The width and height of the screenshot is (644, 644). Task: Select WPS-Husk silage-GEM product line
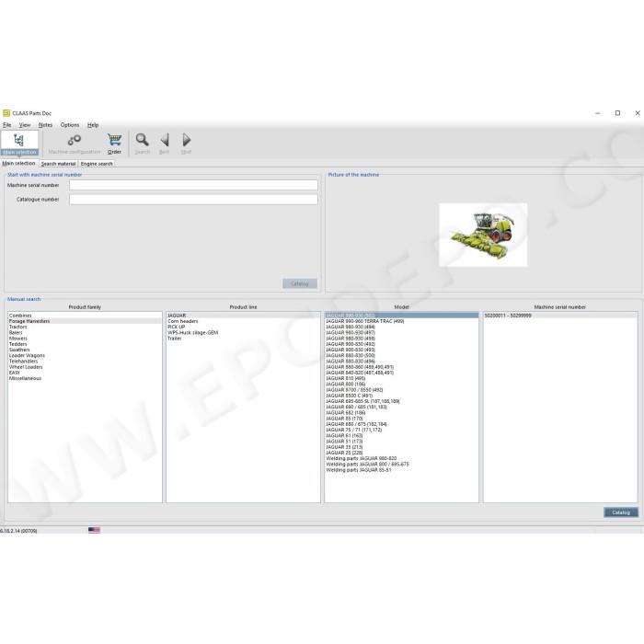tap(243, 333)
